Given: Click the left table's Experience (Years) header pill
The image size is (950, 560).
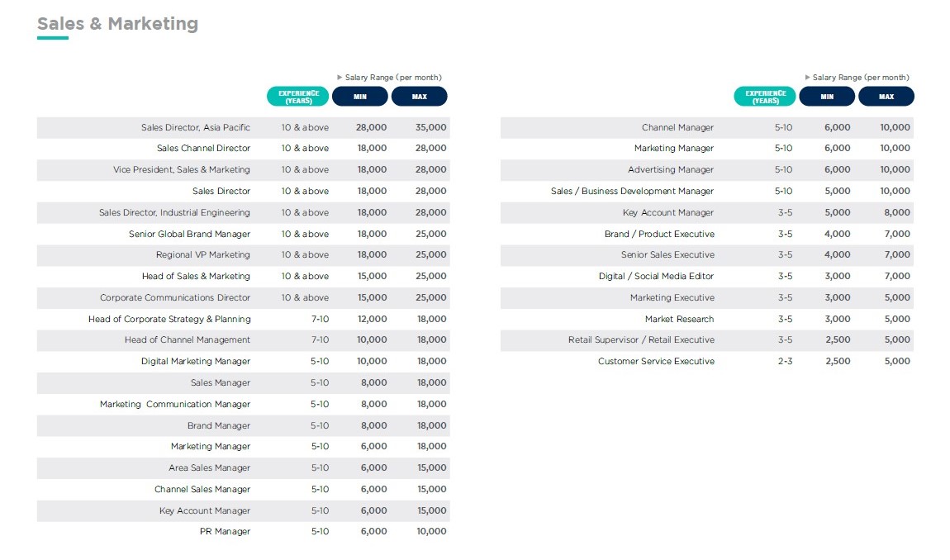Looking at the screenshot, I should coord(298,97).
